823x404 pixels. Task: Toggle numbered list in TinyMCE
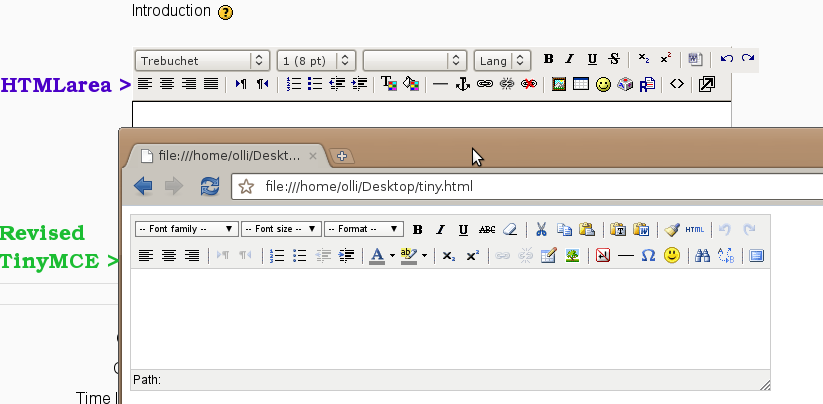point(277,256)
